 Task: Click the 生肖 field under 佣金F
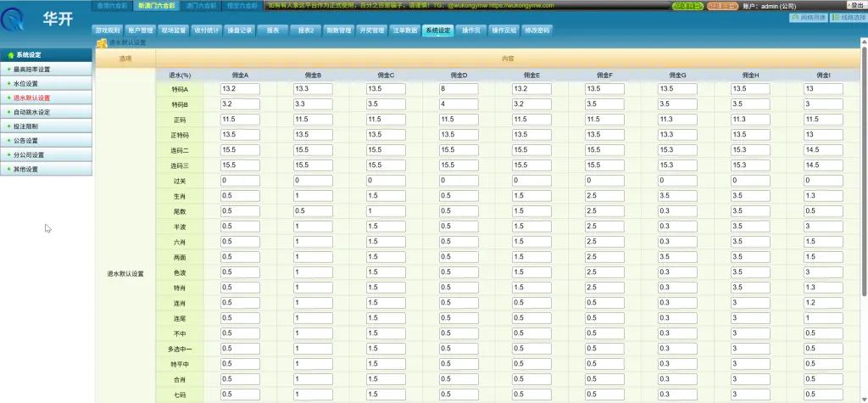click(x=604, y=196)
